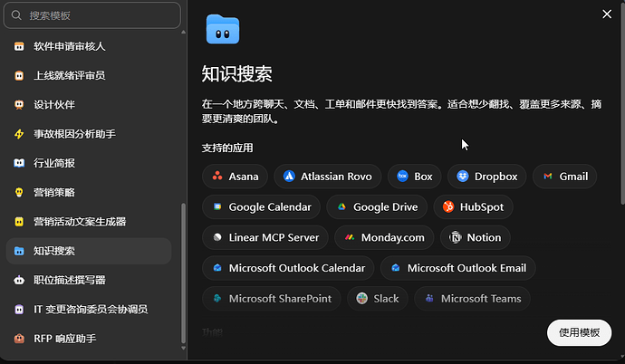Click the book icon for 行业简报
The image size is (625, 364).
coord(19,163)
